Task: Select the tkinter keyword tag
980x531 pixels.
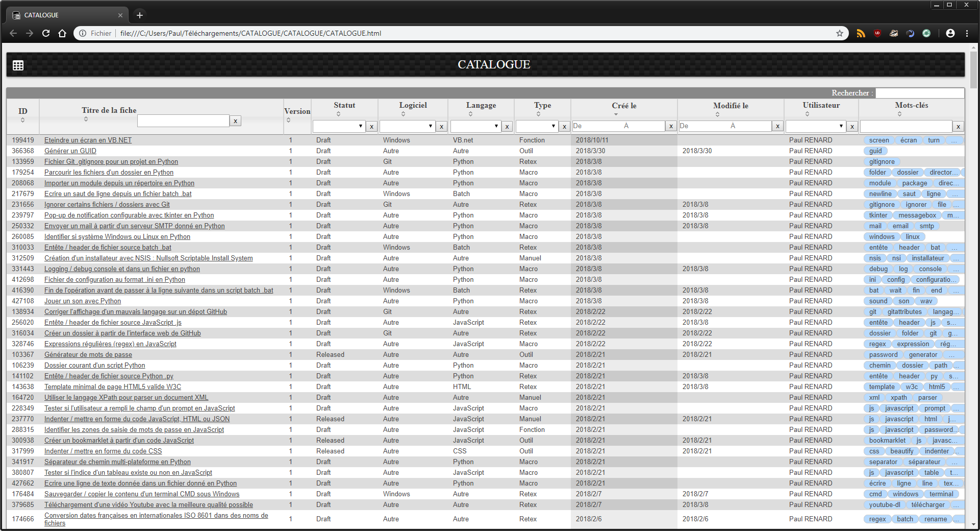Action: [878, 215]
